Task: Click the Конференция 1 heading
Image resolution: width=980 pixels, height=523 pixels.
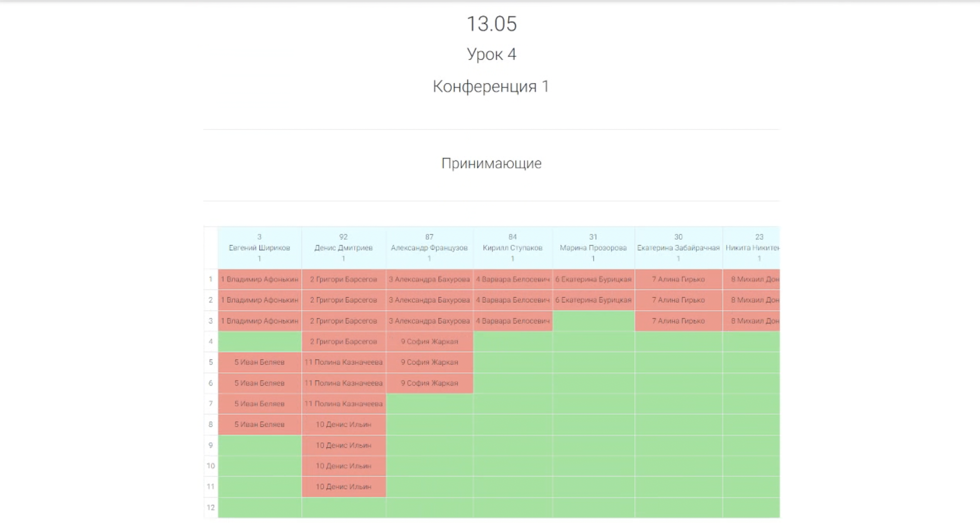Action: tap(491, 86)
